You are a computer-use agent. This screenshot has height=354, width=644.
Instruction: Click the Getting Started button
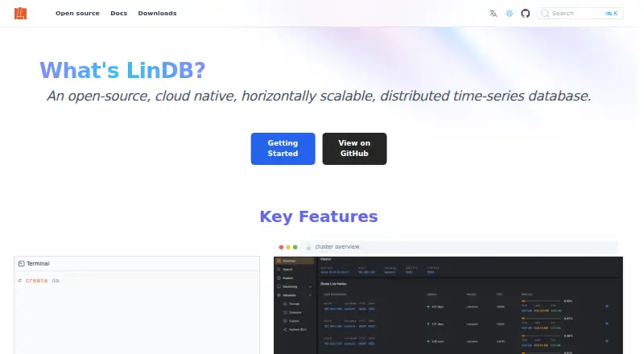pos(283,149)
